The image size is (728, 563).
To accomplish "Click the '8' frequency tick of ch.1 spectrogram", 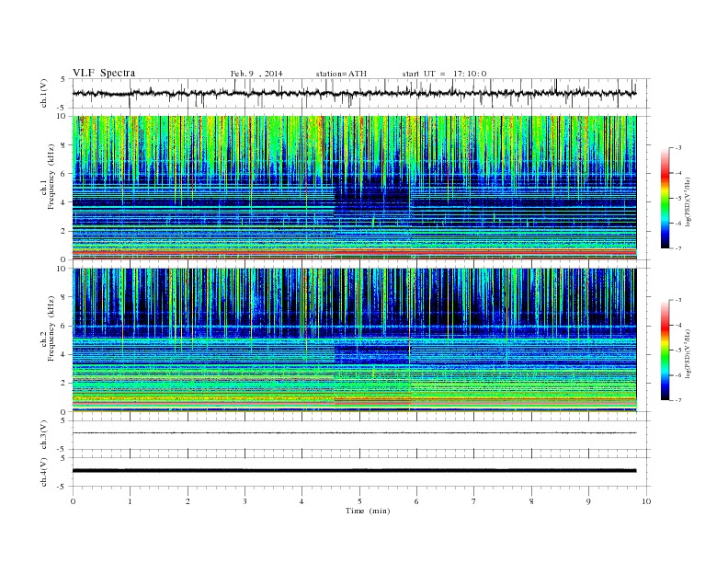I will pyautogui.click(x=63, y=145).
